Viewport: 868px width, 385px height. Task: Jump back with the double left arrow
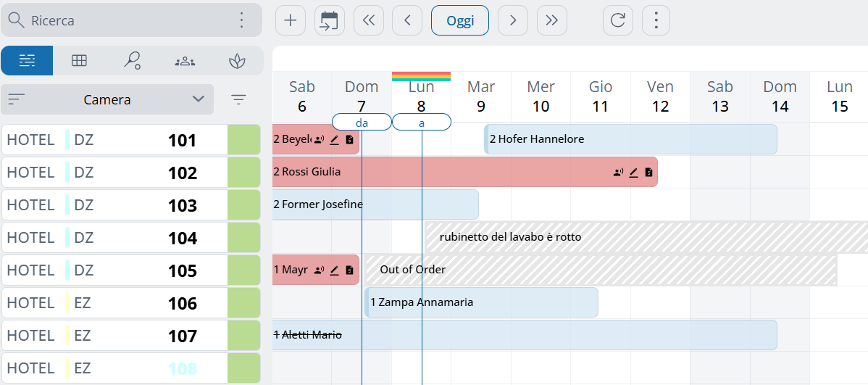(369, 20)
